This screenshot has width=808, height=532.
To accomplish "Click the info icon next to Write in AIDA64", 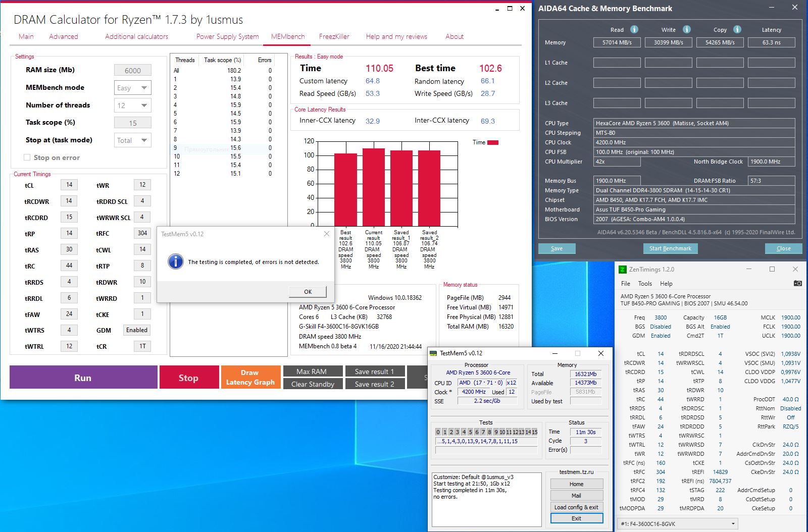I will pyautogui.click(x=687, y=29).
